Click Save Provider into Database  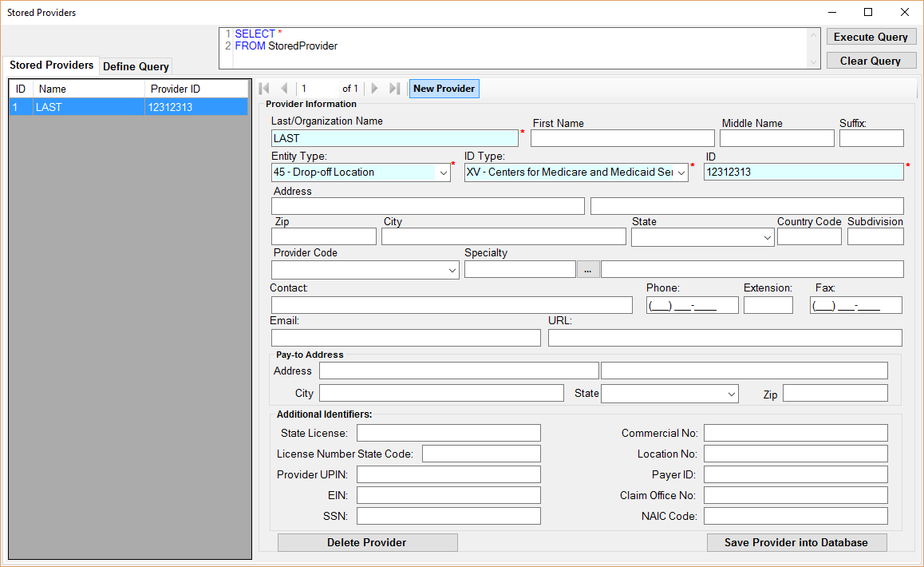coord(796,542)
